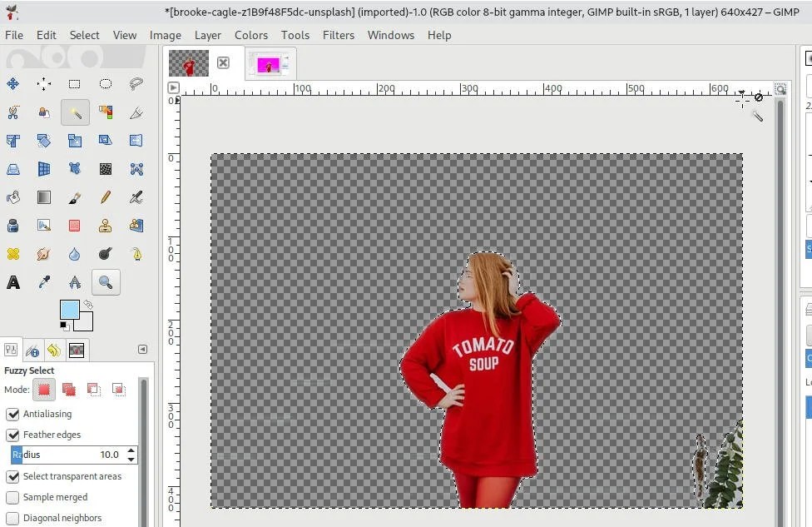Open the Colors menu
812x527 pixels.
(x=251, y=35)
